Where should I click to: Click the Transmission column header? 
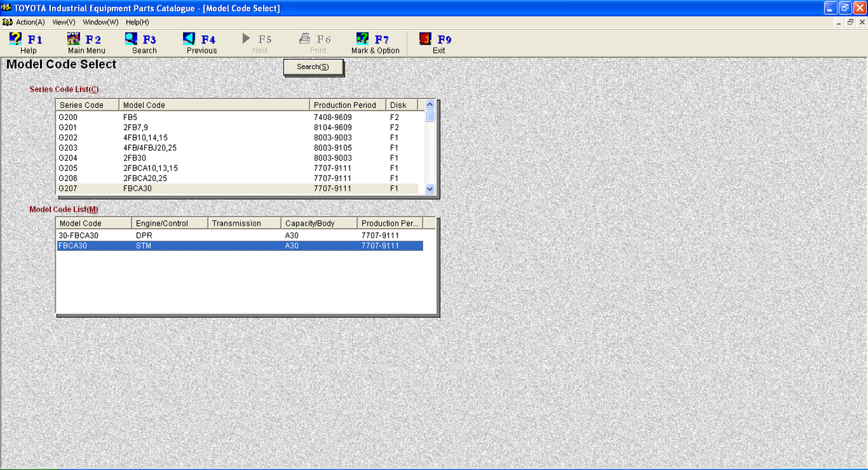tap(244, 223)
